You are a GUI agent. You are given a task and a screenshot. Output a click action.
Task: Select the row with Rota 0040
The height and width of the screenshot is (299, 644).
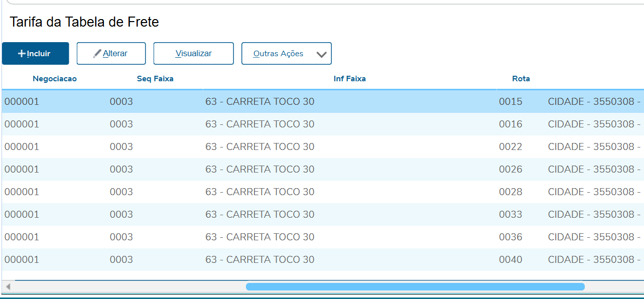pyautogui.click(x=323, y=259)
